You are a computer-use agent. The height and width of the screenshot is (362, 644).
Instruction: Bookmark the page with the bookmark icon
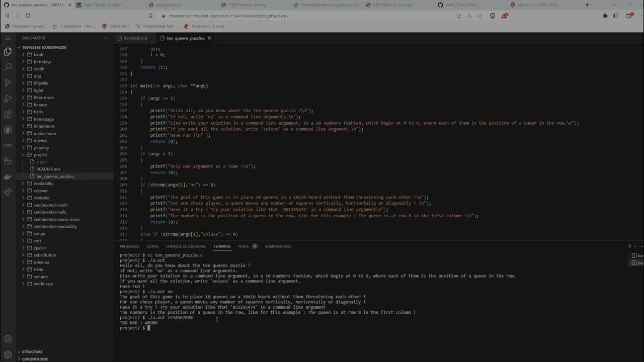150,16
